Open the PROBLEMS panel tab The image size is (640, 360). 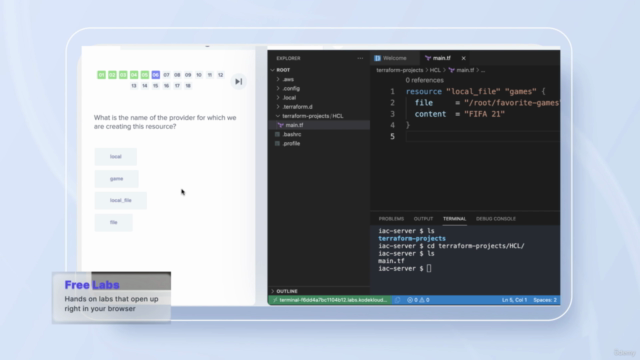[391, 219]
